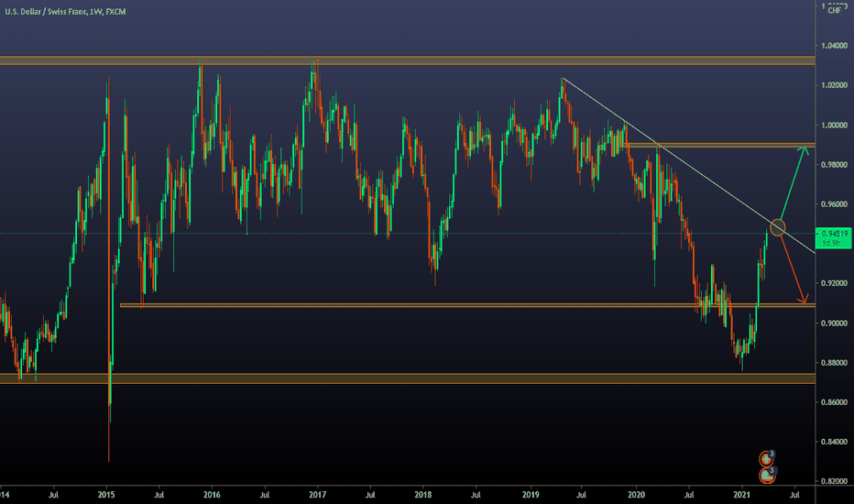The width and height of the screenshot is (854, 504).
Task: Click the CHF currency button on price axis
Action: click(x=835, y=10)
